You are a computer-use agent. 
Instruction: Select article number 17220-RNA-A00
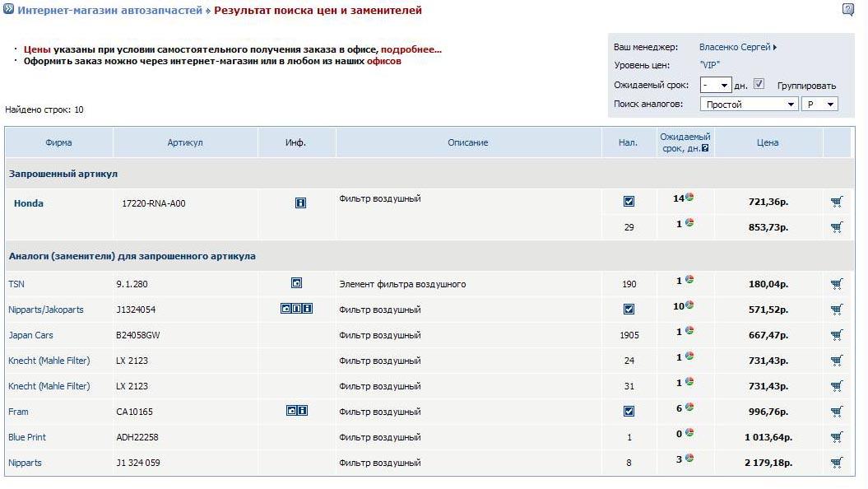pos(153,203)
